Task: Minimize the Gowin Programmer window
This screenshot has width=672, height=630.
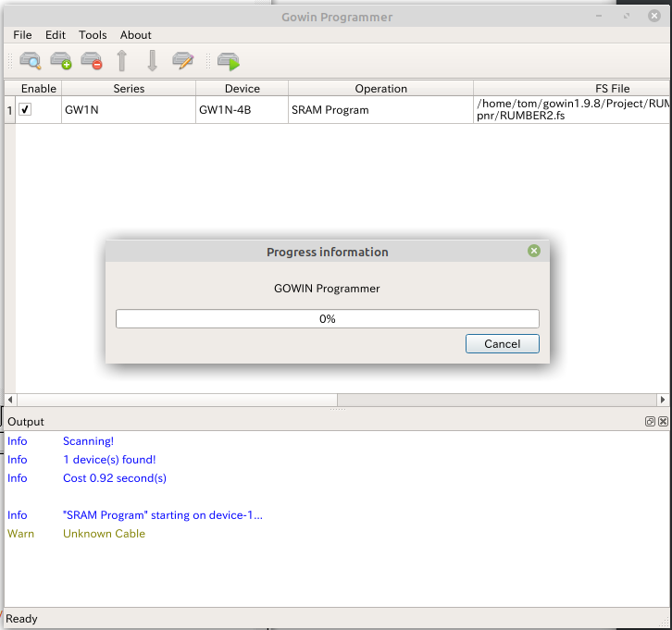Action: [x=599, y=17]
